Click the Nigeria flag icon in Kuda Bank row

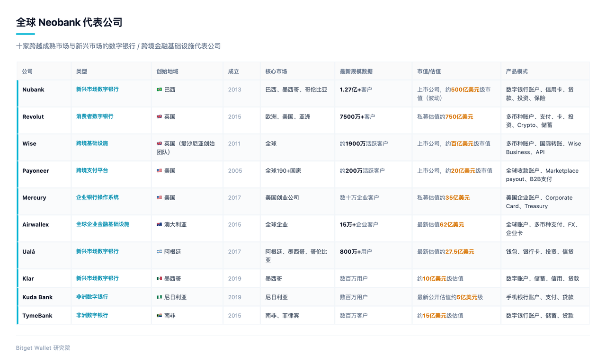click(x=159, y=297)
